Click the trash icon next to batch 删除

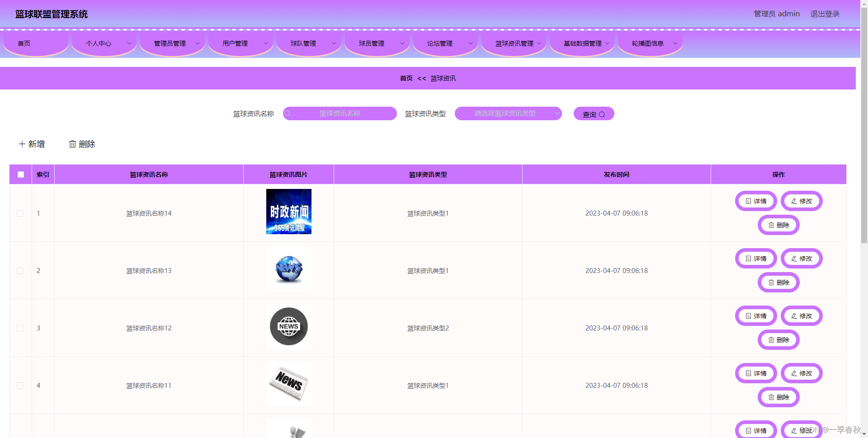point(73,144)
